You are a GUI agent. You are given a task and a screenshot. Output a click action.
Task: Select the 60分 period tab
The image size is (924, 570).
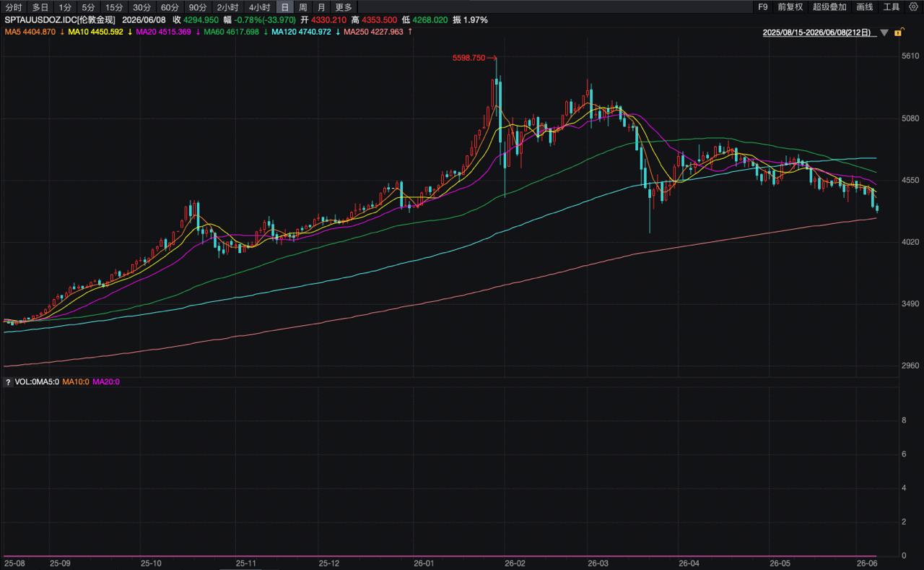tap(170, 7)
